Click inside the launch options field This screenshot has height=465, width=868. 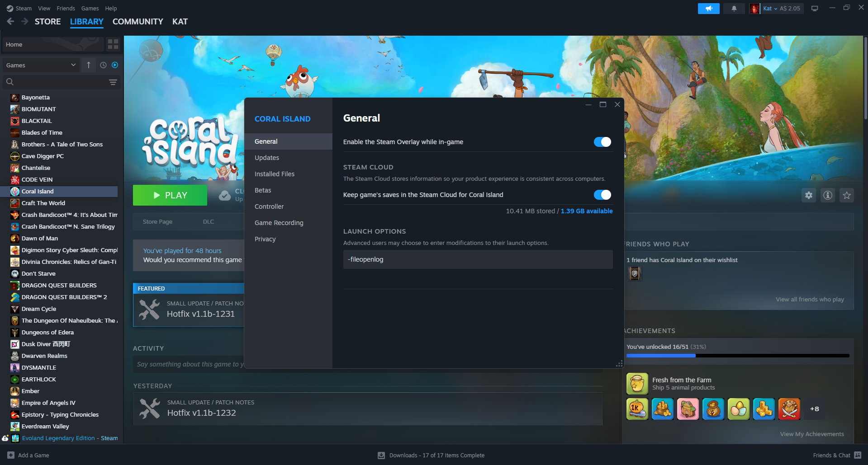(477, 259)
